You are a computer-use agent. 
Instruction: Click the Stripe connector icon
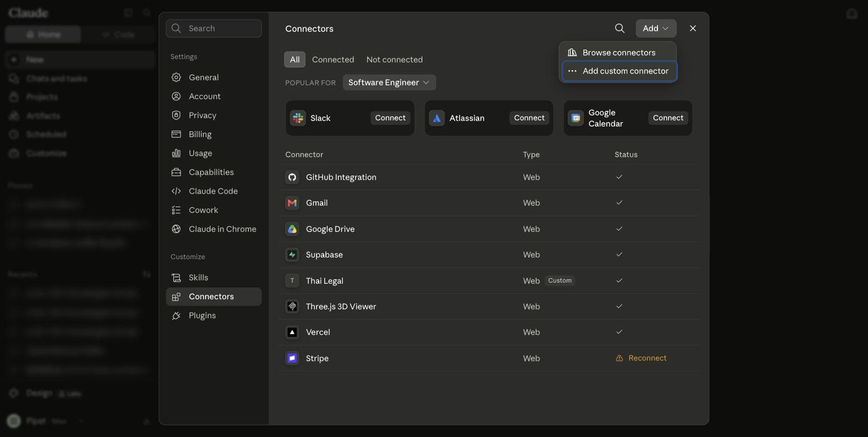tap(292, 358)
